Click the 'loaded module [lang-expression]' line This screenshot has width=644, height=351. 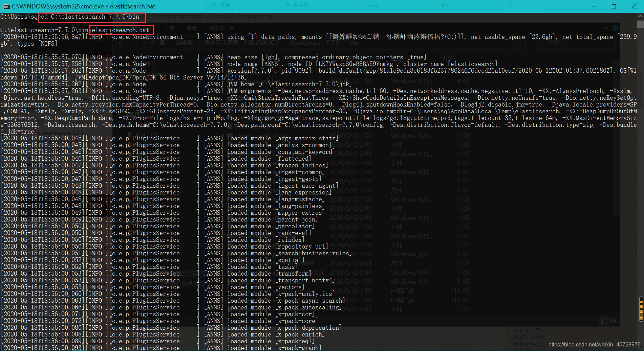(279, 192)
